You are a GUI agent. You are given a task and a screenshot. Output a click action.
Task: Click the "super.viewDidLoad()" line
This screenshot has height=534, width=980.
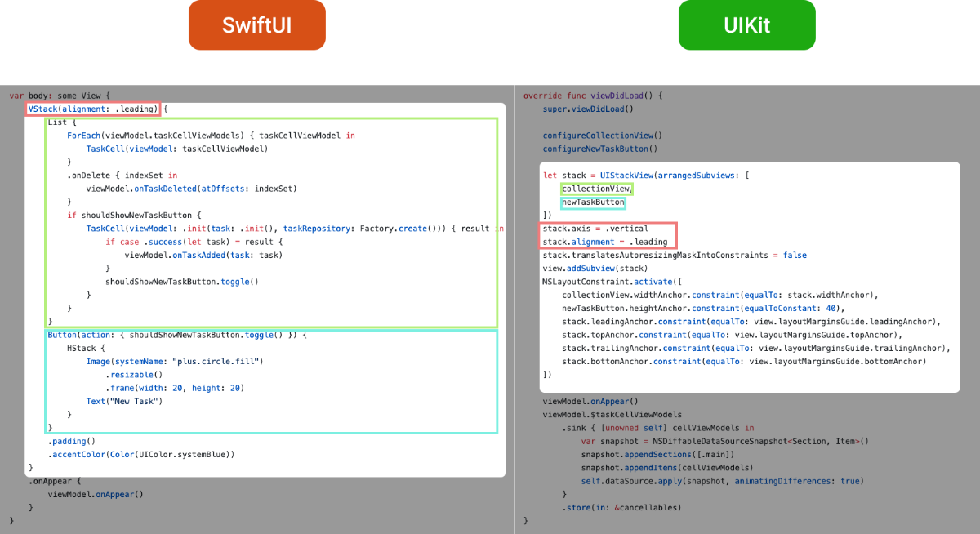tap(588, 109)
